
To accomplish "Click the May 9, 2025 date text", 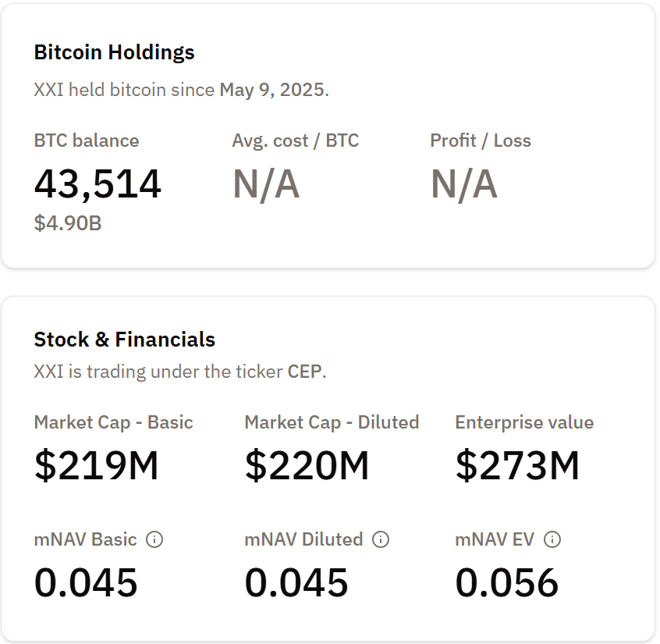I will [271, 90].
